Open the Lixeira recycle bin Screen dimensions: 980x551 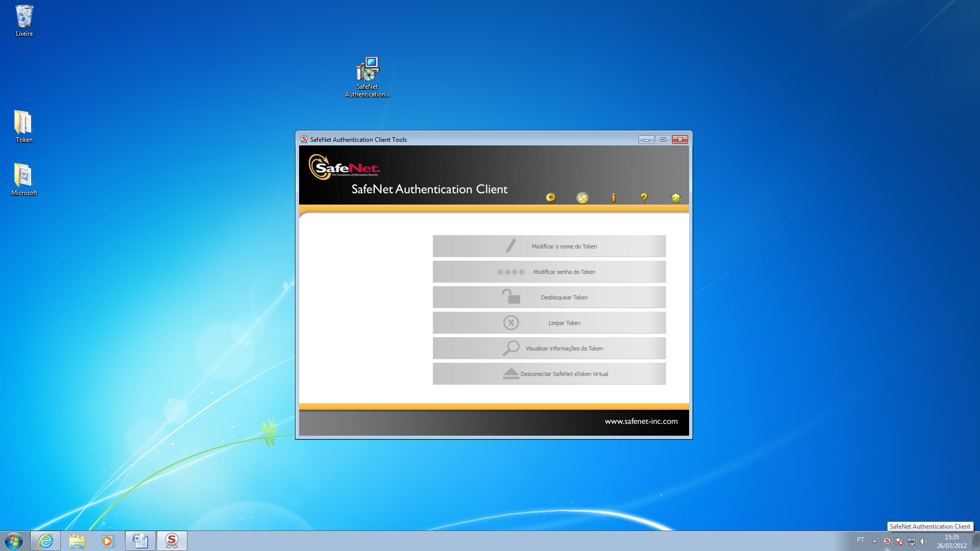[24, 17]
